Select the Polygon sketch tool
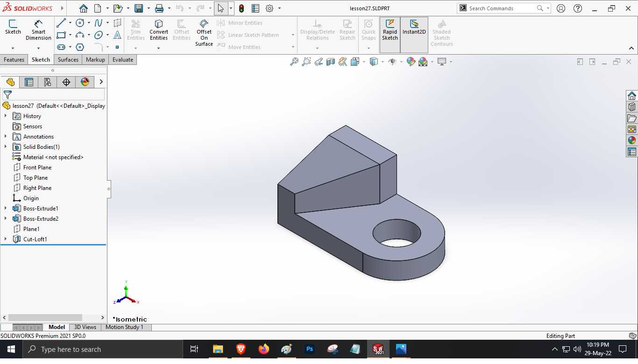638x364 pixels. (80, 47)
